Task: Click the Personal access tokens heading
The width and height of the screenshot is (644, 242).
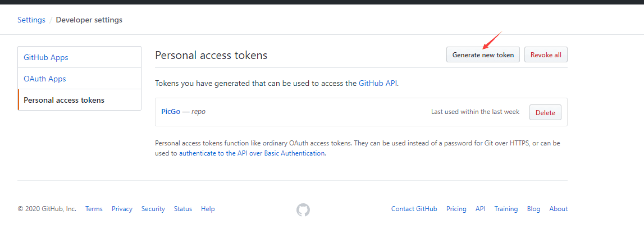Action: (211, 55)
